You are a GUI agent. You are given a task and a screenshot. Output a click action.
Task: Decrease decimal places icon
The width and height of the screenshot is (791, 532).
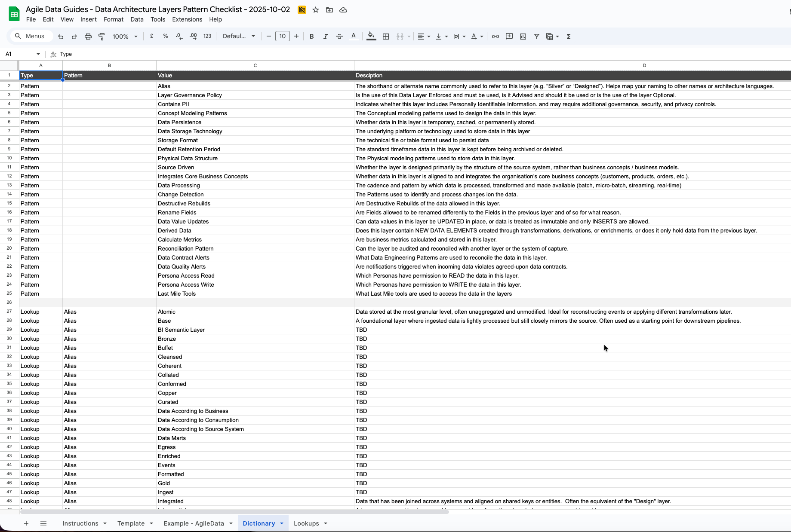(179, 37)
